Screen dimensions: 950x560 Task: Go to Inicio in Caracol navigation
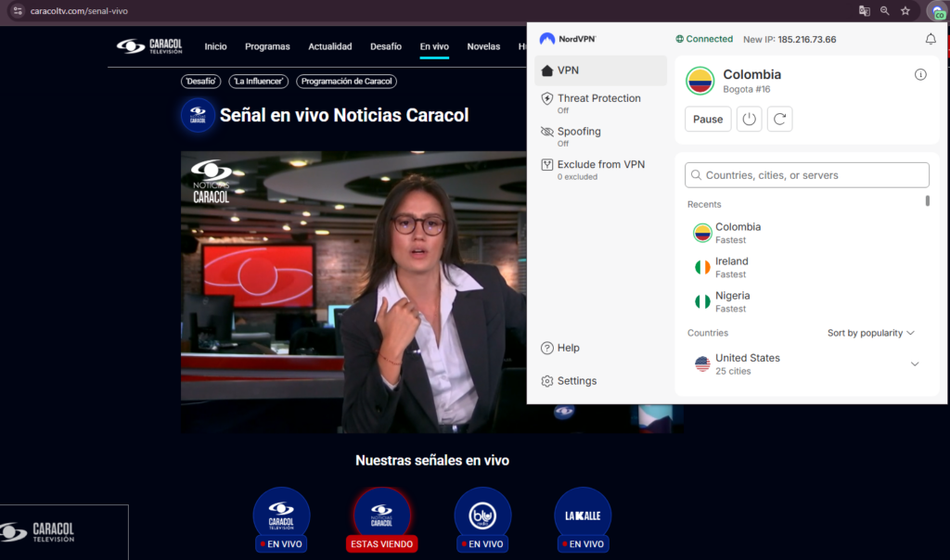pyautogui.click(x=215, y=46)
